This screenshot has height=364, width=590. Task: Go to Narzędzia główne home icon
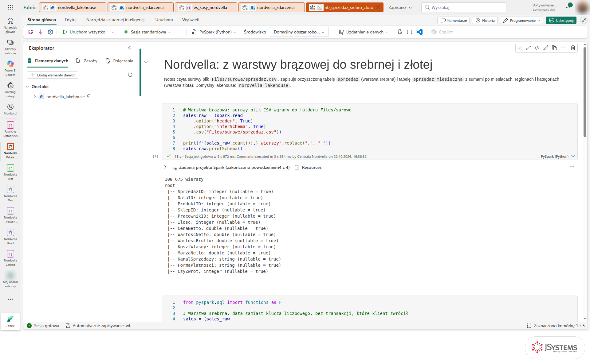tap(10, 25)
